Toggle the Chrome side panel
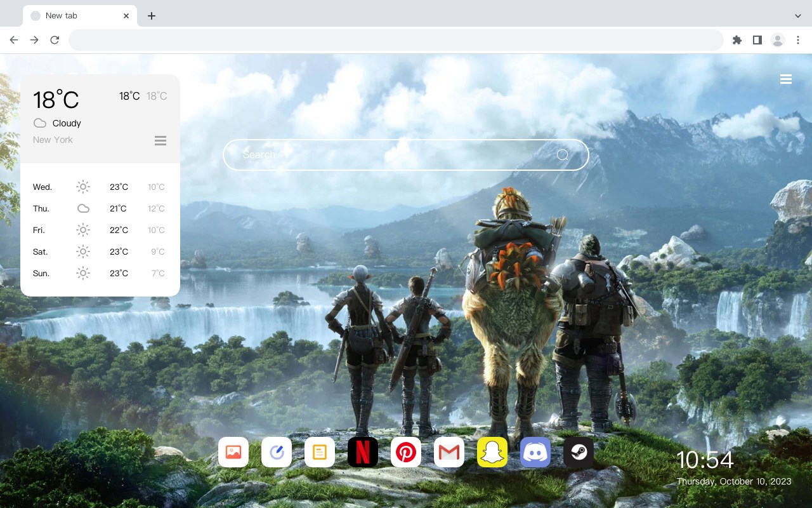The image size is (812, 508). 757,40
